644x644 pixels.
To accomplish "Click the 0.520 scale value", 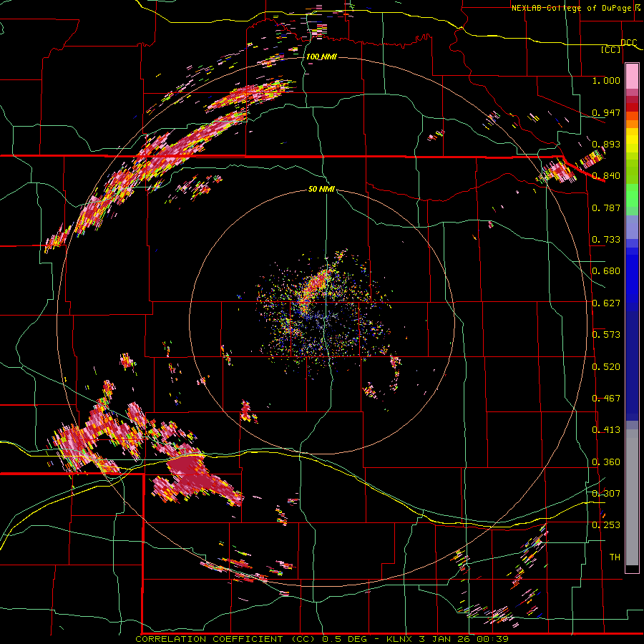I will tap(606, 367).
